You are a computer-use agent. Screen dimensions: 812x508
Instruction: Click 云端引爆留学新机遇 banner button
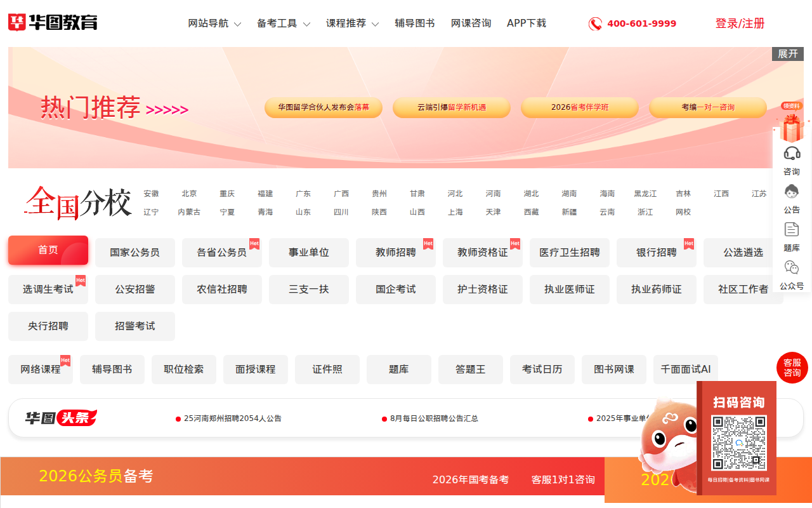click(x=452, y=107)
